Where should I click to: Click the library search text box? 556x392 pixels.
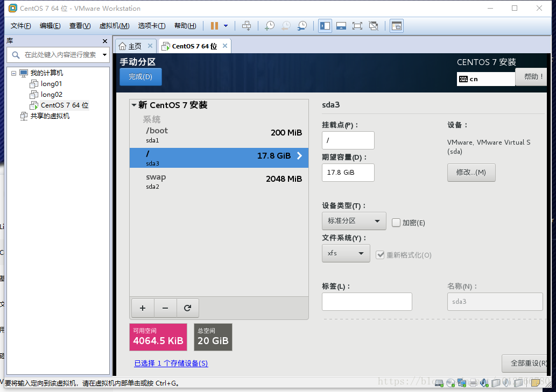coord(60,55)
